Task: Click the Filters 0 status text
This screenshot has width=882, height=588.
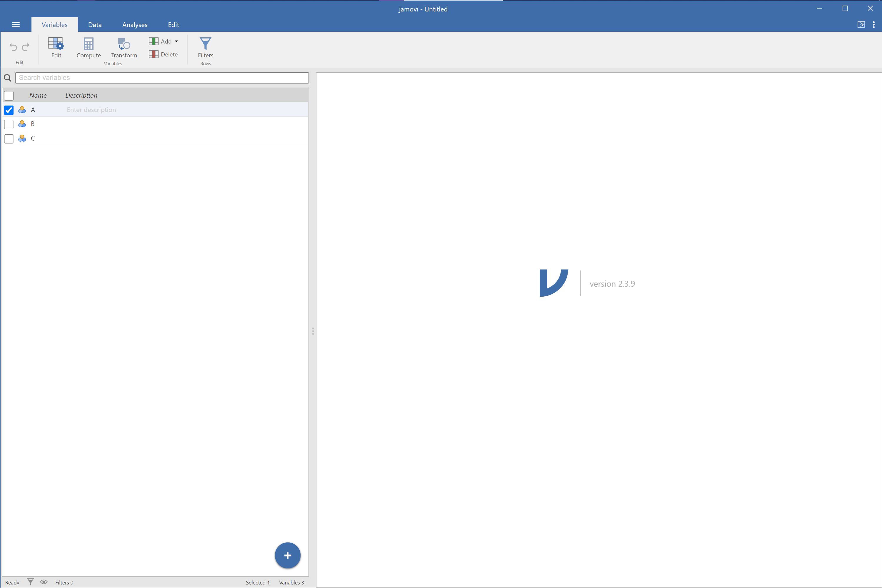Action: 64,582
